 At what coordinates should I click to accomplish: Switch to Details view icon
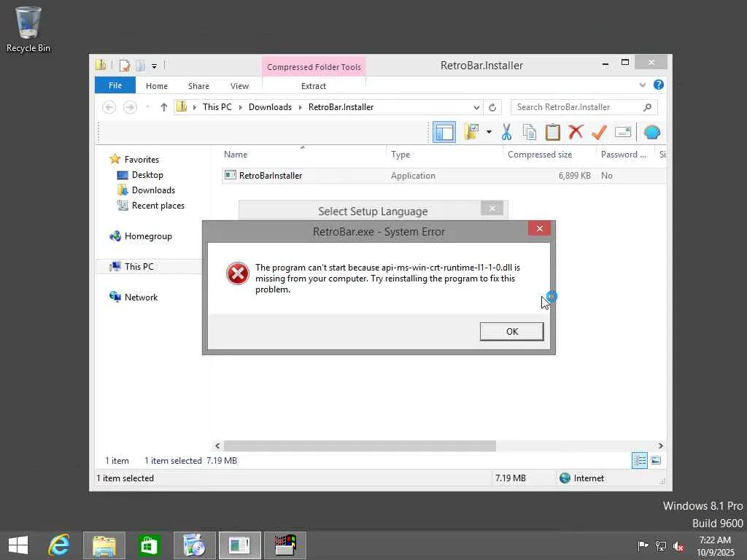(x=639, y=461)
